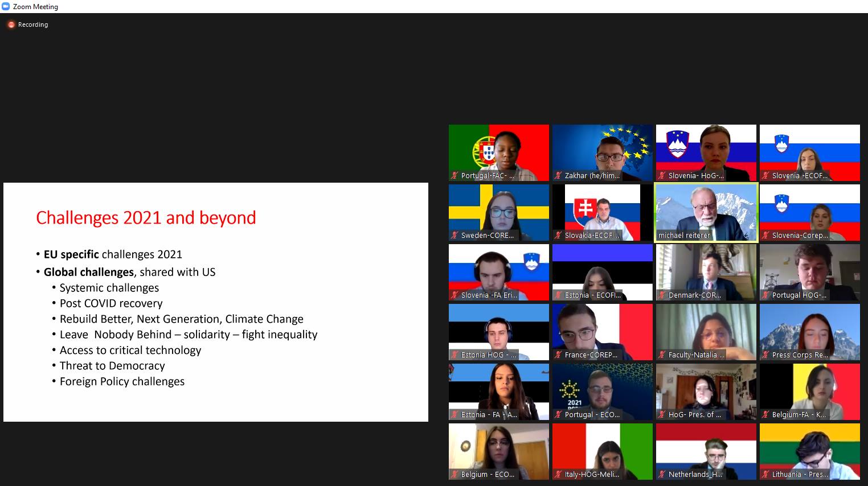
Task: Click muted mic icon on Faculty-Natalia tile
Action: click(662, 355)
